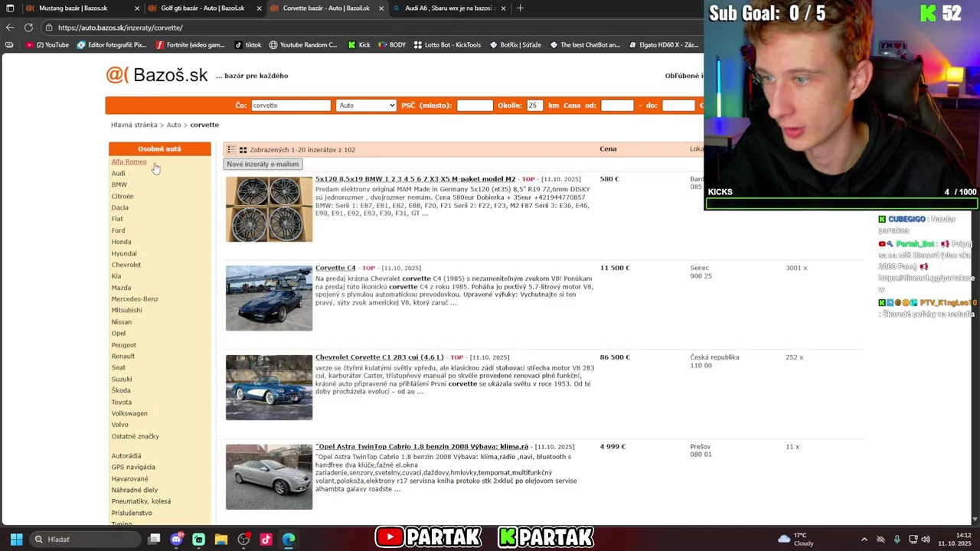The width and height of the screenshot is (980, 551).
Task: Open the Auto breadcrumb link
Action: coord(174,125)
